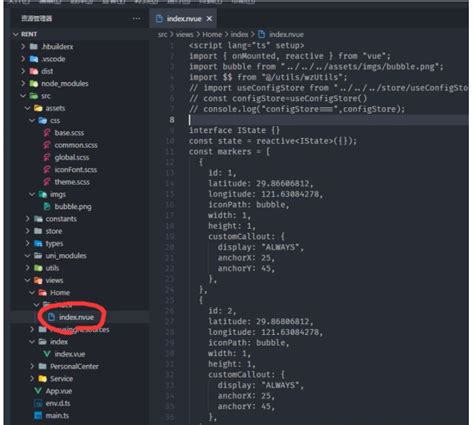Collapse the assets folder chevron
The width and height of the screenshot is (474, 425).
click(x=28, y=108)
